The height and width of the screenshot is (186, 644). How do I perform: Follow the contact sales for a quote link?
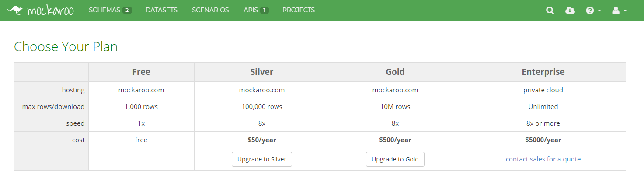[x=543, y=159]
